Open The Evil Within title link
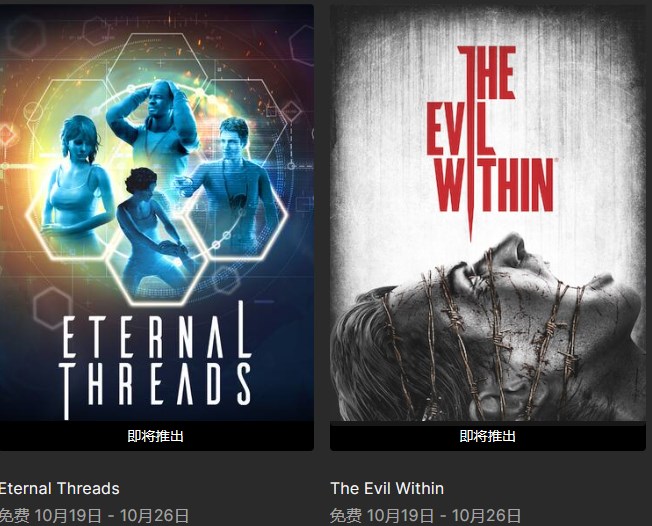Viewport: 652px width, 526px height. tap(387, 488)
